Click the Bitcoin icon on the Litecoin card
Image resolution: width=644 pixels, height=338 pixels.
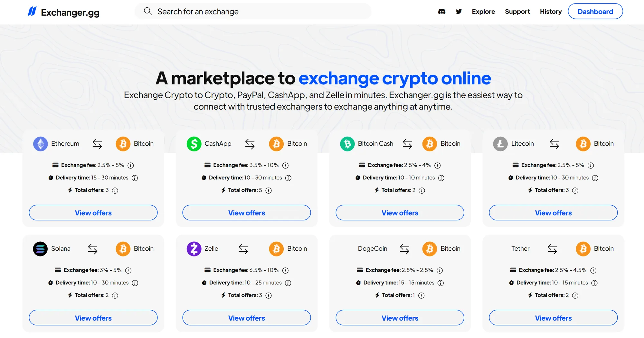(582, 144)
